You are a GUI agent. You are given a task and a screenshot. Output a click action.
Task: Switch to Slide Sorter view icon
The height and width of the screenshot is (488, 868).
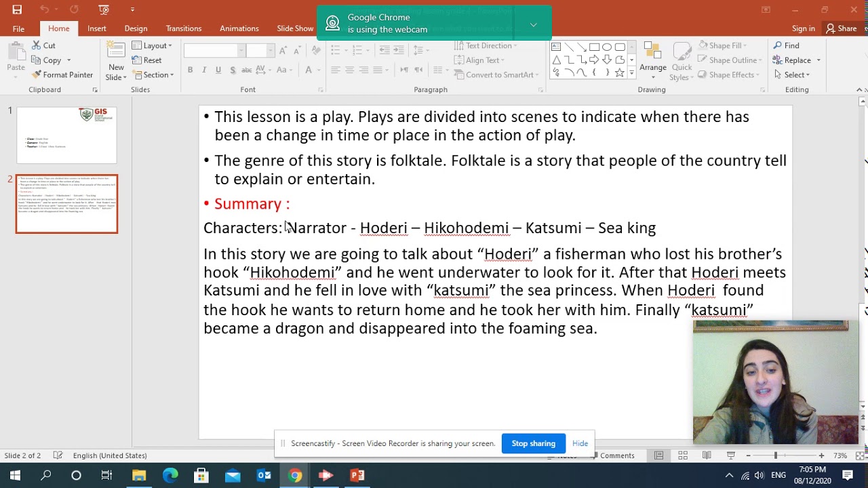pos(683,455)
